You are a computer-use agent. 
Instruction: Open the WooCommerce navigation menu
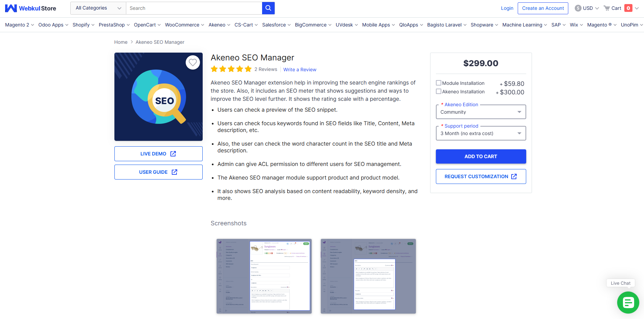point(184,25)
